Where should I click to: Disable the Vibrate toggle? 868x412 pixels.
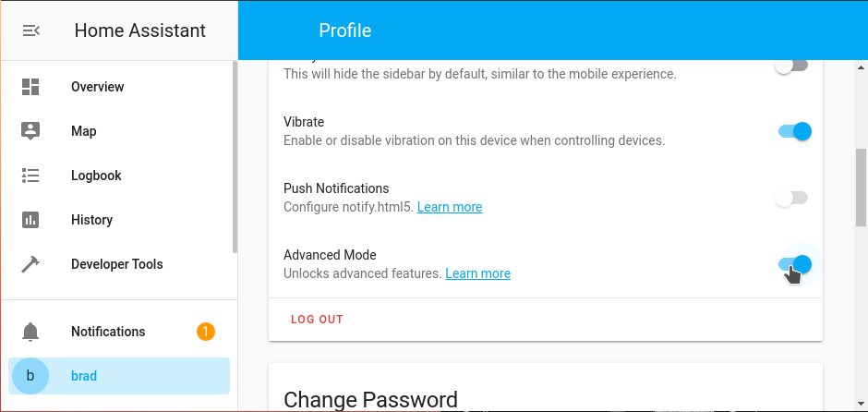(x=794, y=131)
